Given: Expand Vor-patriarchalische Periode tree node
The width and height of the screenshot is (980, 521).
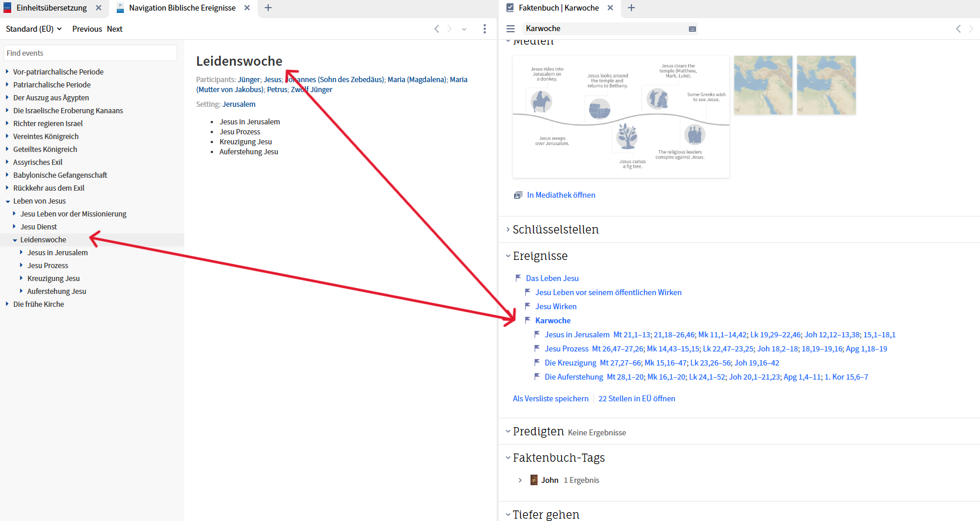Looking at the screenshot, I should coord(7,72).
